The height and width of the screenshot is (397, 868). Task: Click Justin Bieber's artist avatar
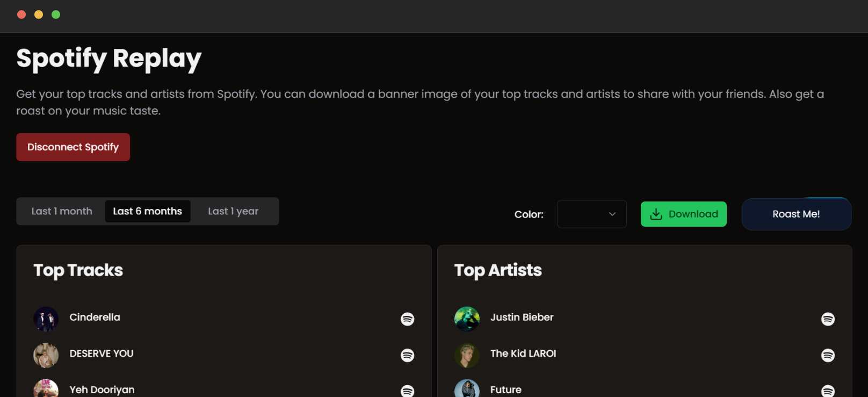467,319
